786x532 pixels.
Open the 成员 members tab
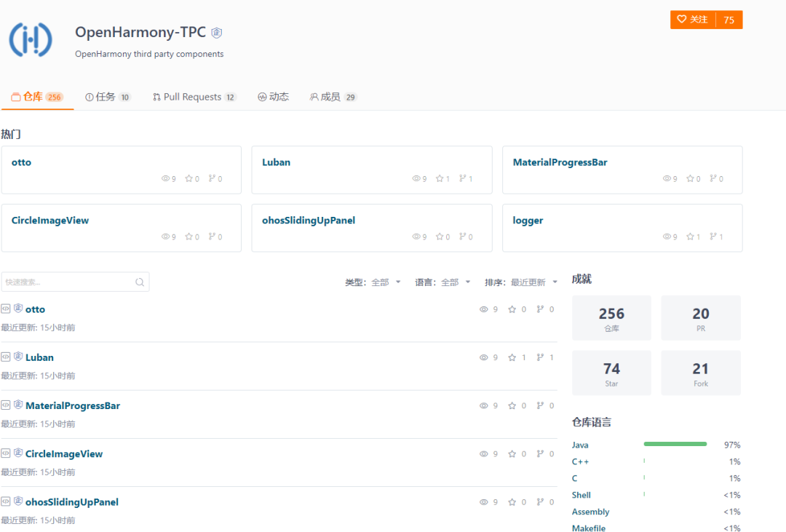click(x=333, y=97)
